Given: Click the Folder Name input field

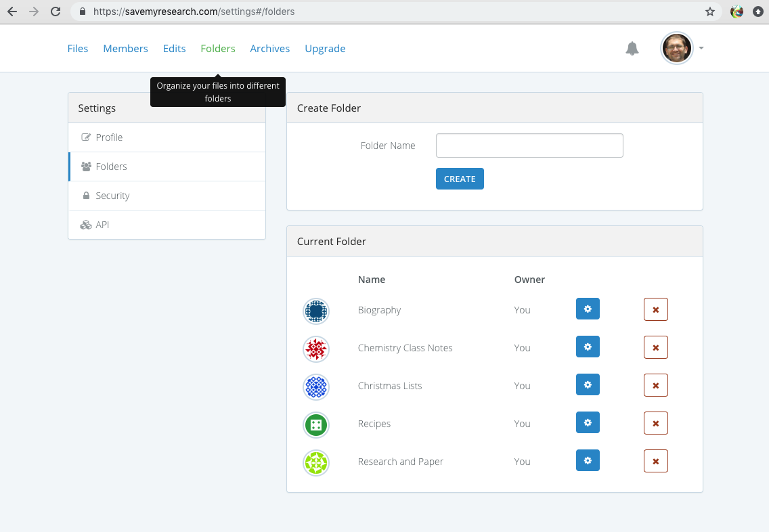Looking at the screenshot, I should point(529,146).
